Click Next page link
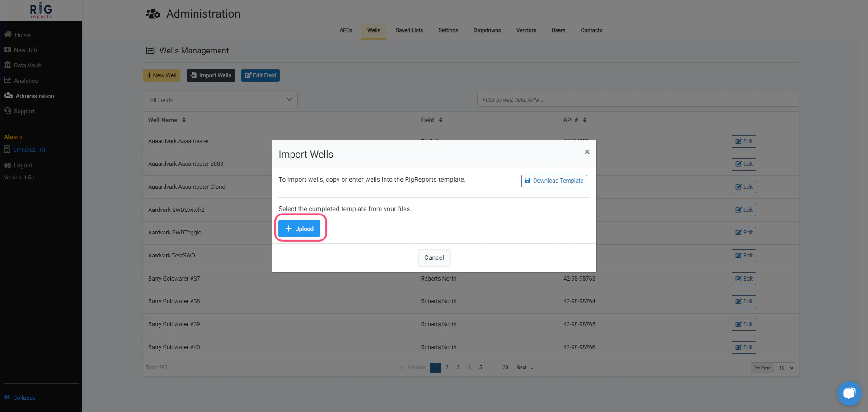Image resolution: width=868 pixels, height=412 pixels. [x=525, y=368]
